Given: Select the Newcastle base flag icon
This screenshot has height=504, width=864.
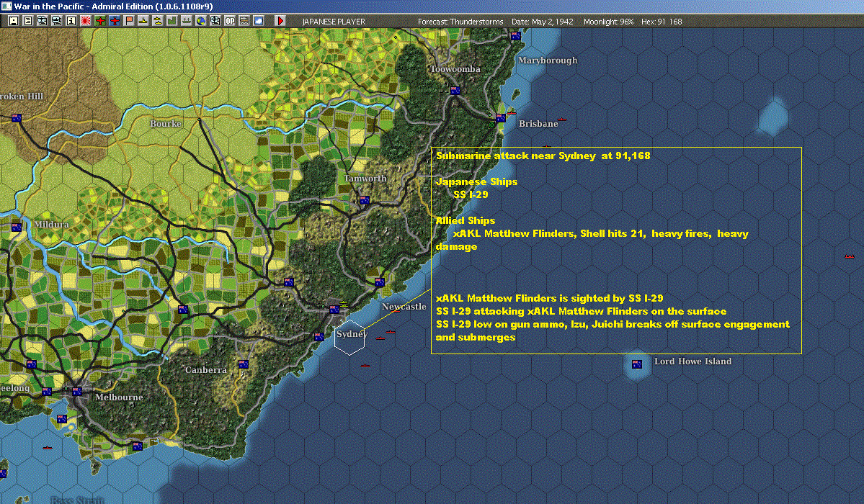Looking at the screenshot, I should (380, 282).
